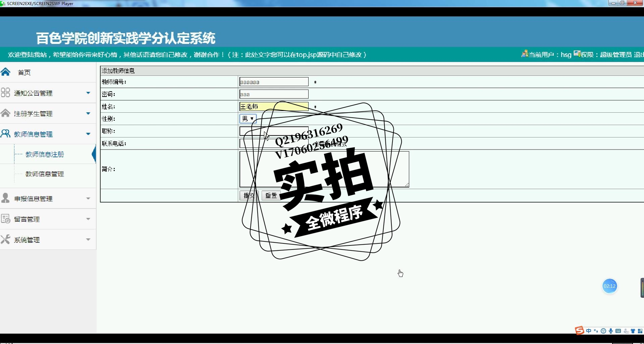
Task: Open the 首页 menu item
Action: [24, 72]
